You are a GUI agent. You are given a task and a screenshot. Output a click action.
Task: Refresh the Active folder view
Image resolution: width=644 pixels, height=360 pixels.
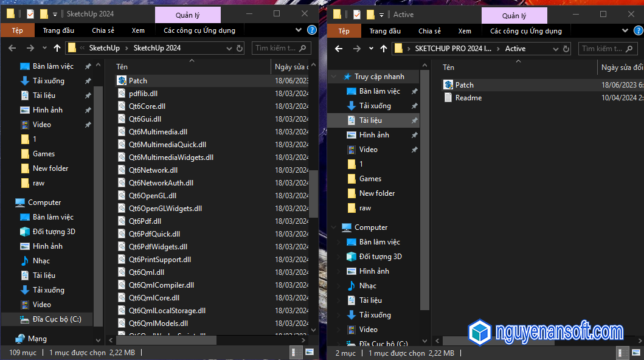566,49
